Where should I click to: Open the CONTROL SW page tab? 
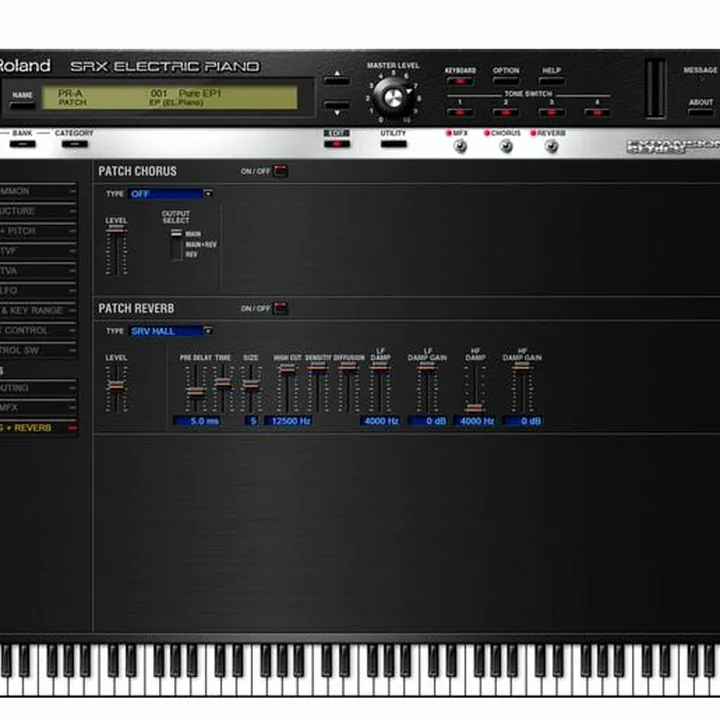(x=38, y=350)
